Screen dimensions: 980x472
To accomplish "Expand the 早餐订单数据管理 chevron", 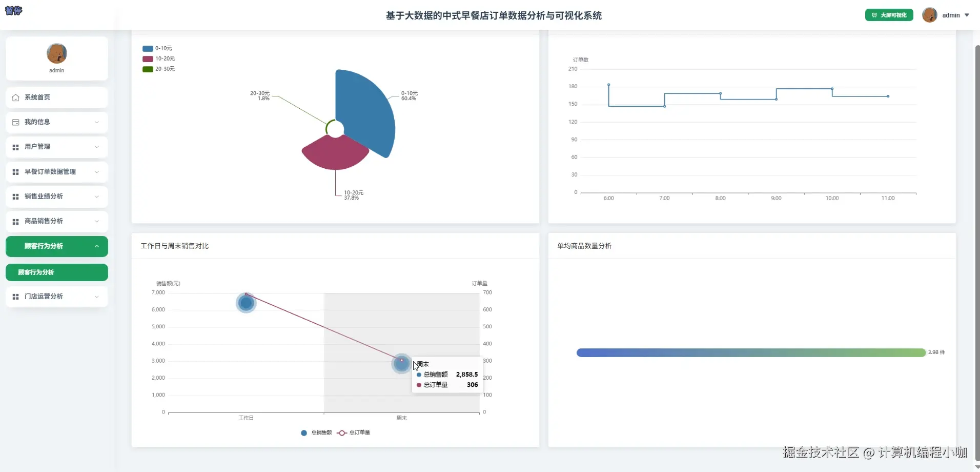I will (97, 172).
